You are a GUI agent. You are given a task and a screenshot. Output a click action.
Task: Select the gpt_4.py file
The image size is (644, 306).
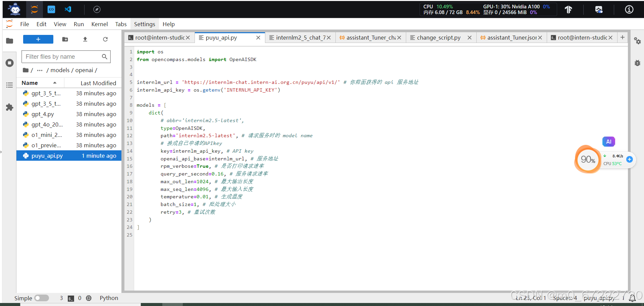(x=43, y=114)
